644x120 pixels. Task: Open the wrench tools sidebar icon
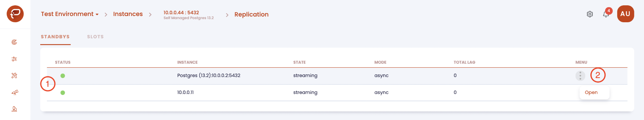[x=14, y=76]
